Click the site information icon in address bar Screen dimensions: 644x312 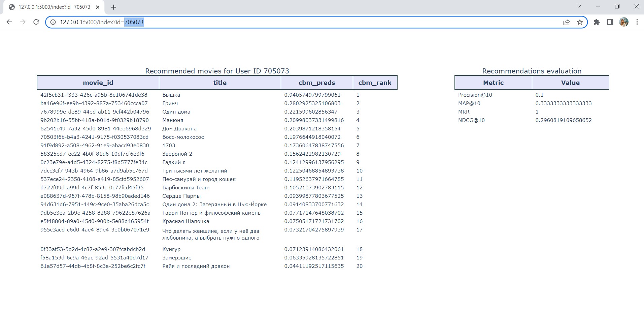click(x=53, y=22)
